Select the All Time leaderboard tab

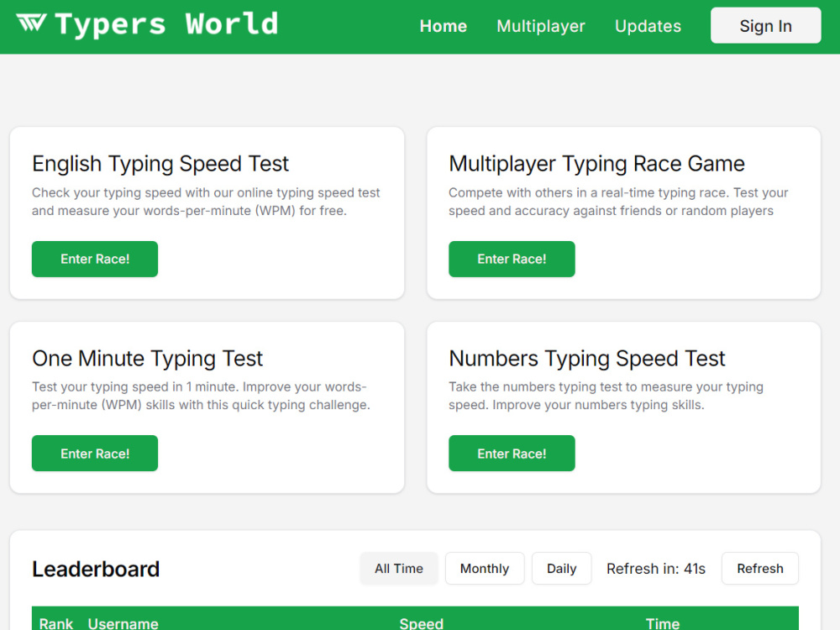(398, 569)
